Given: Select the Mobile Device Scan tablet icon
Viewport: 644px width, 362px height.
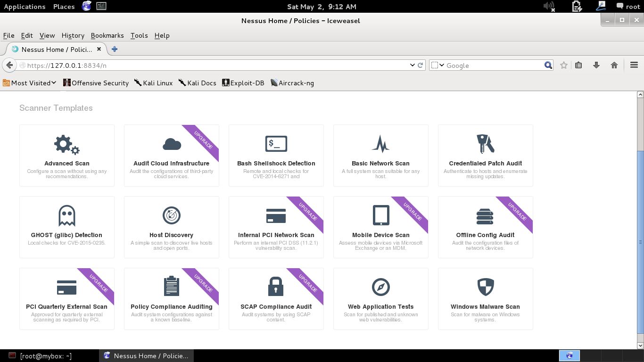Looking at the screenshot, I should pyautogui.click(x=381, y=215).
